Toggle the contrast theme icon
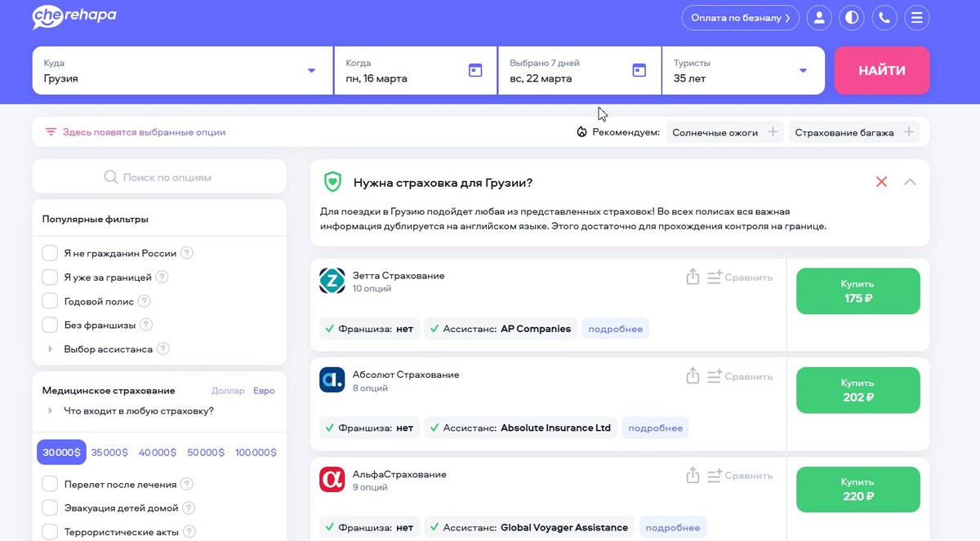 (x=852, y=17)
